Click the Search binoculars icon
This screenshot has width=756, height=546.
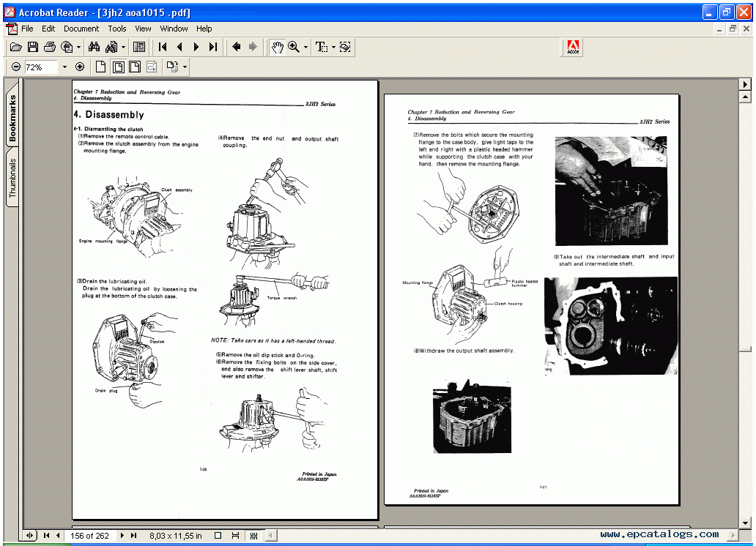tap(94, 47)
